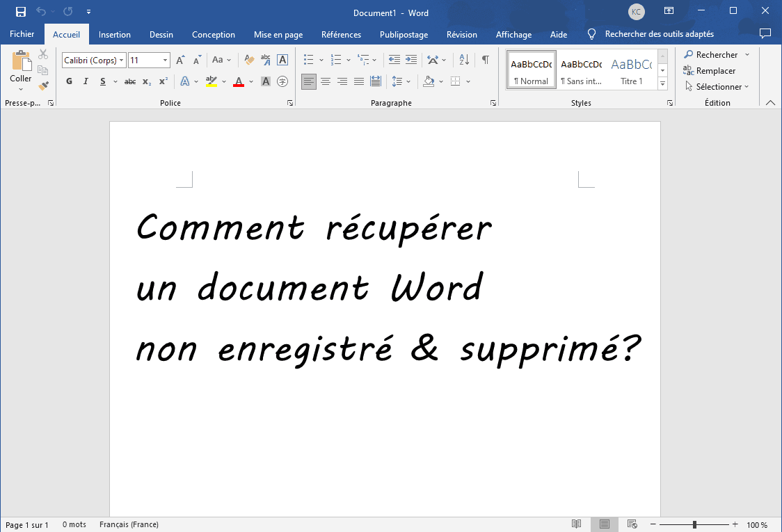The image size is (782, 532).
Task: Click the Redo arrow icon
Action: click(x=67, y=11)
